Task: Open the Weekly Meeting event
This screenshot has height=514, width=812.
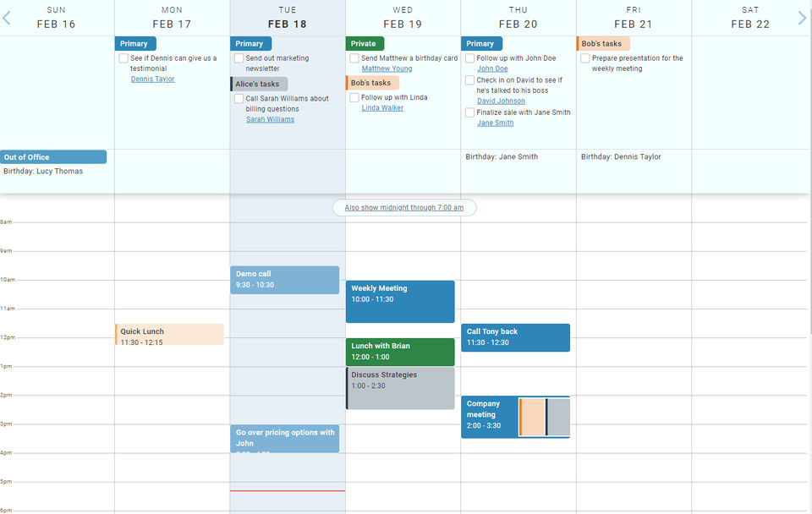Action: click(x=400, y=301)
